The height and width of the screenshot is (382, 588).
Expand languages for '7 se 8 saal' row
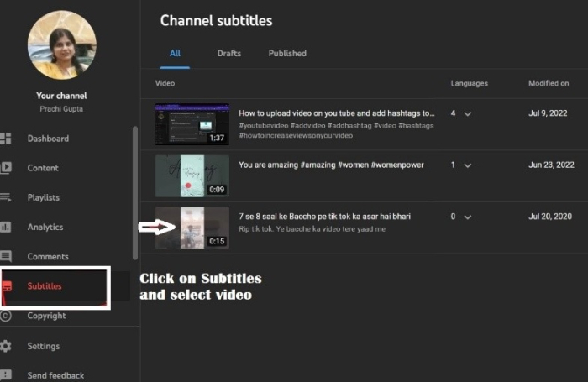pos(468,217)
